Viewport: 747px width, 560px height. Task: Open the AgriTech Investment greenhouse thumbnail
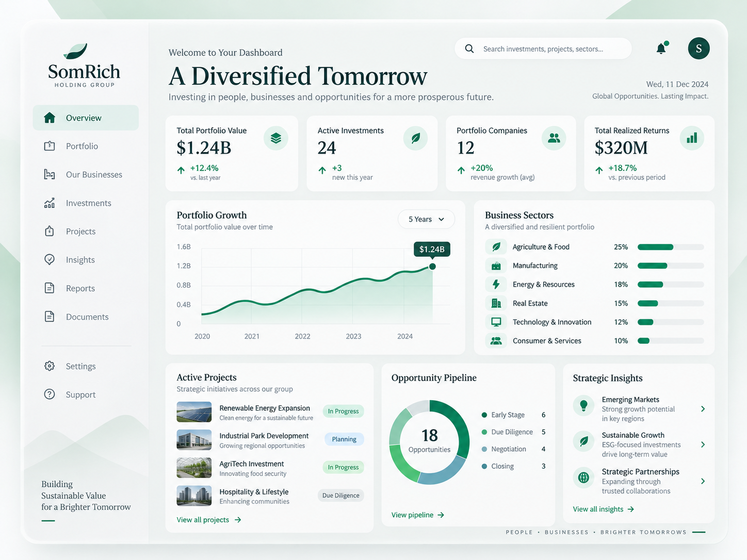(x=194, y=468)
